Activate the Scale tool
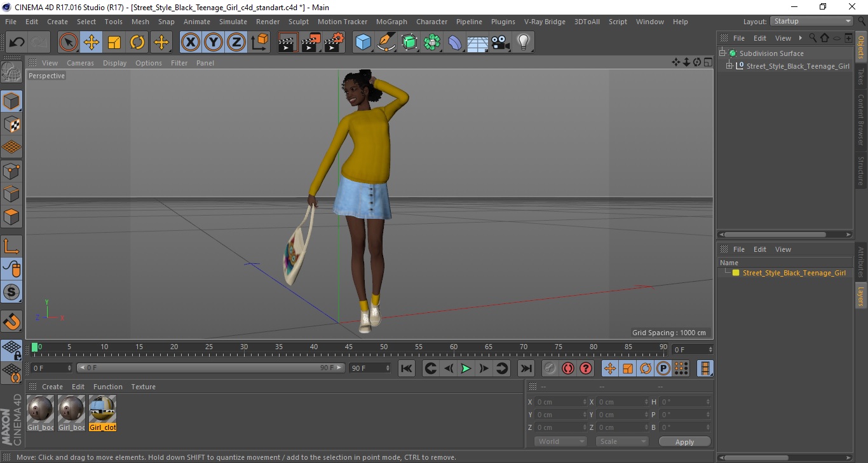The width and height of the screenshot is (868, 463). coord(114,43)
